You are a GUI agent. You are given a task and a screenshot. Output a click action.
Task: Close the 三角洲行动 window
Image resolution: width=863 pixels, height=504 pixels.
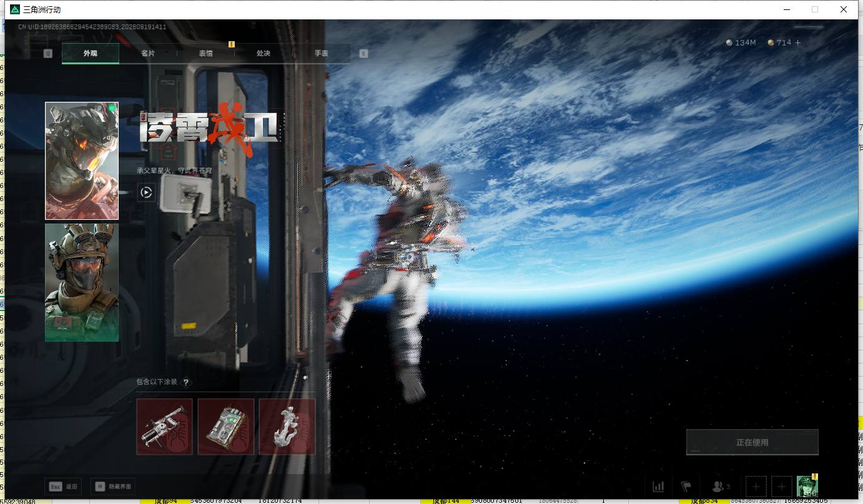843,9
